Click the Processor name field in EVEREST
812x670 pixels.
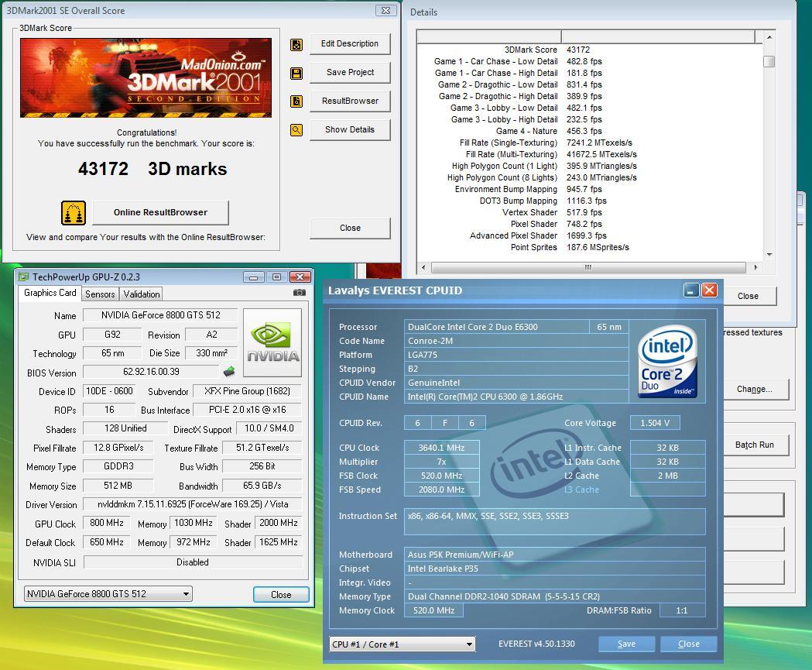click(497, 327)
